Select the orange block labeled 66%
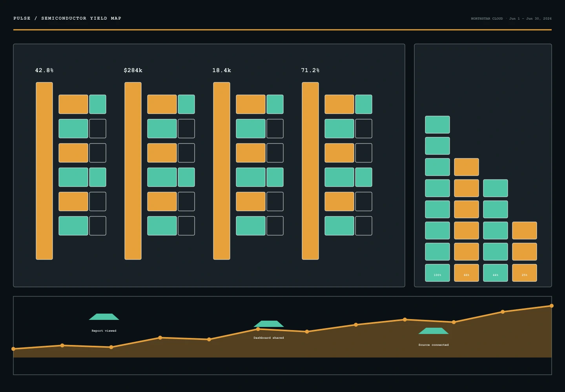This screenshot has height=392, width=565. coord(467,273)
